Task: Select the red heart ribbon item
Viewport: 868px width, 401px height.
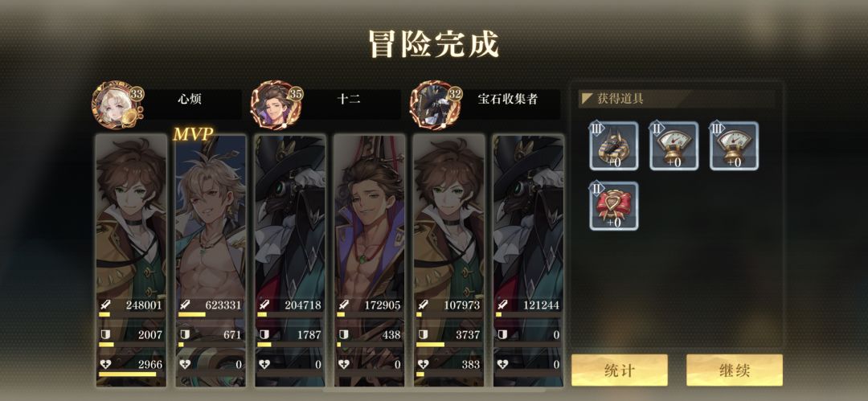Action: [x=614, y=206]
